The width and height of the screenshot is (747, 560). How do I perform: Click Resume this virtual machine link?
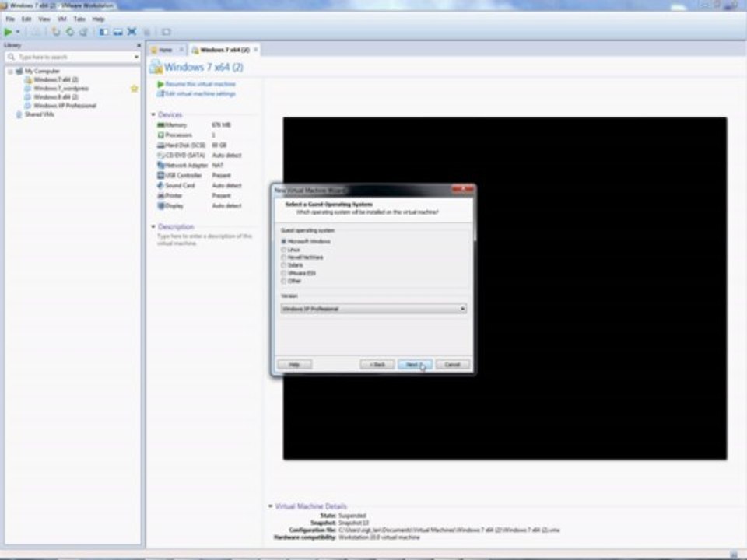click(x=200, y=84)
